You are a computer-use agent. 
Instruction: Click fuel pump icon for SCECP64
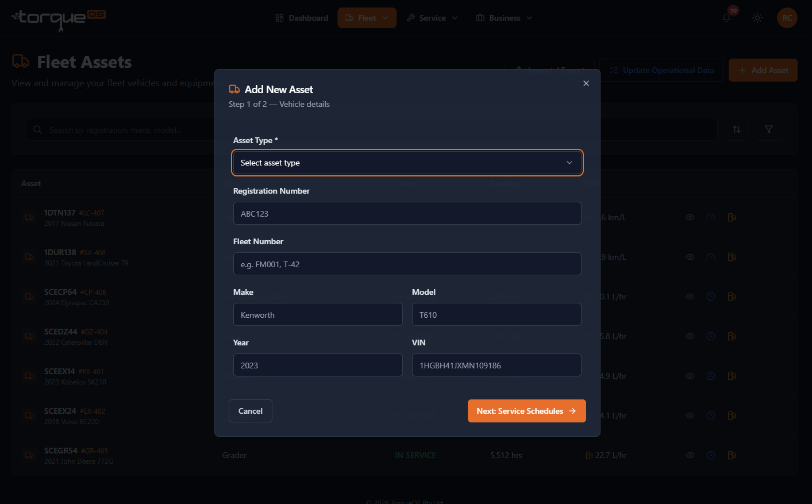click(x=732, y=297)
